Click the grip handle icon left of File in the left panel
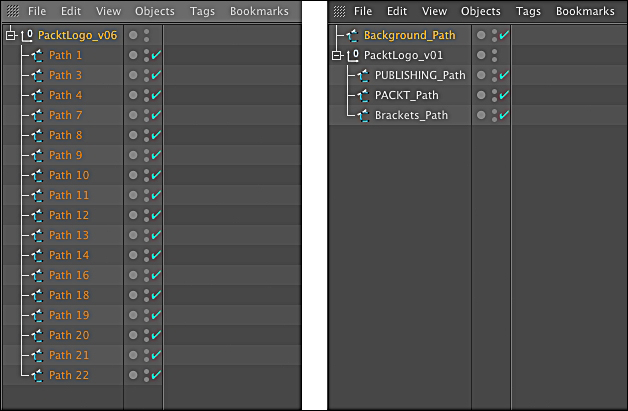Screen dimensions: 628x411 click(13, 11)
